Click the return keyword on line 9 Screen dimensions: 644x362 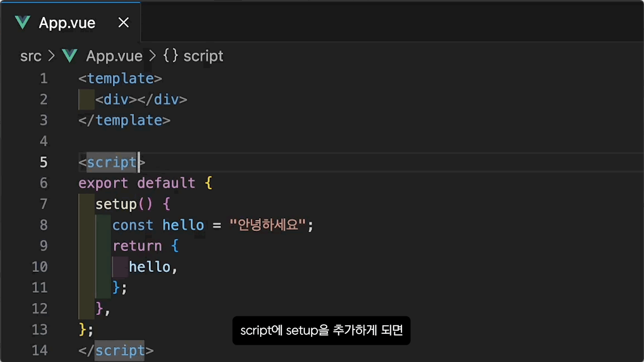coord(137,246)
